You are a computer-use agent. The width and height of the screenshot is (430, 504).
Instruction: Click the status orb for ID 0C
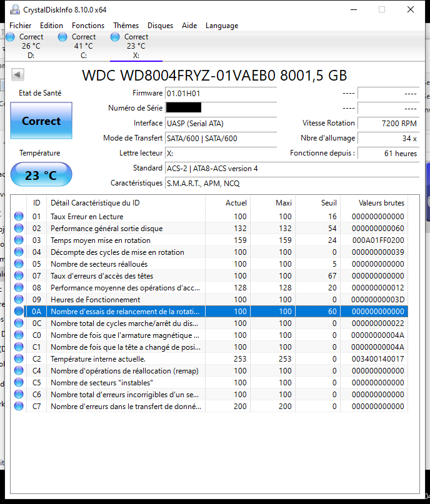pos(19,323)
